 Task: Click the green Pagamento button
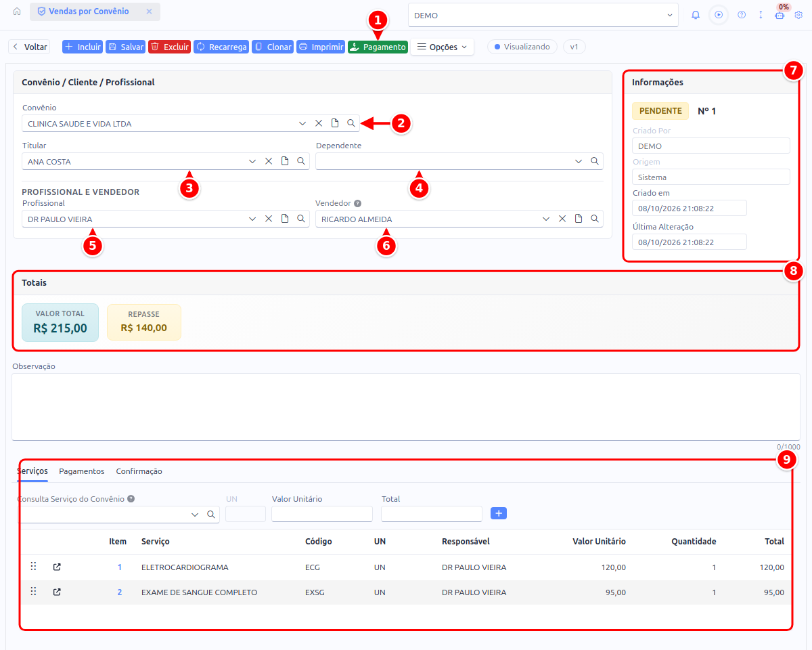pos(378,47)
